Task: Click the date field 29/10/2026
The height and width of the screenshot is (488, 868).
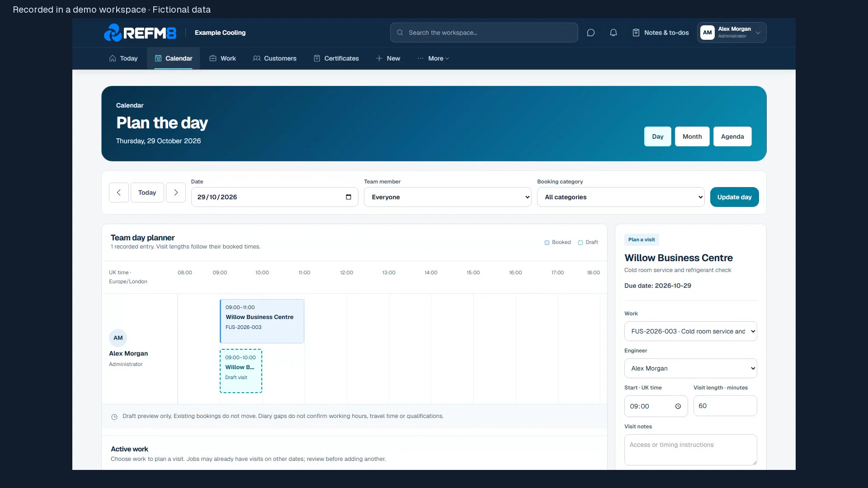Action: (x=275, y=197)
